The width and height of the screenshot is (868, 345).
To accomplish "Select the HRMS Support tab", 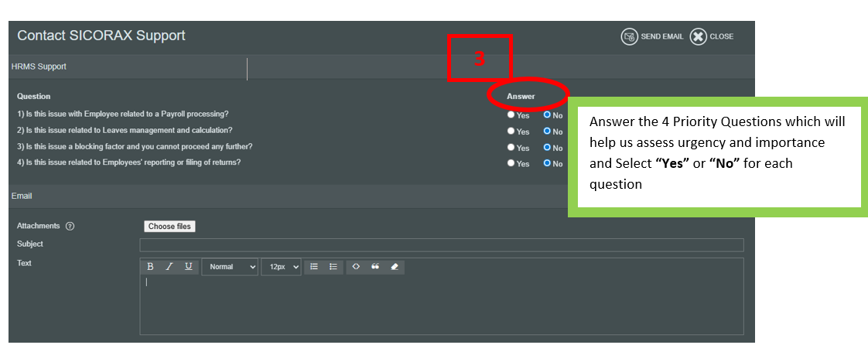I will tap(39, 67).
